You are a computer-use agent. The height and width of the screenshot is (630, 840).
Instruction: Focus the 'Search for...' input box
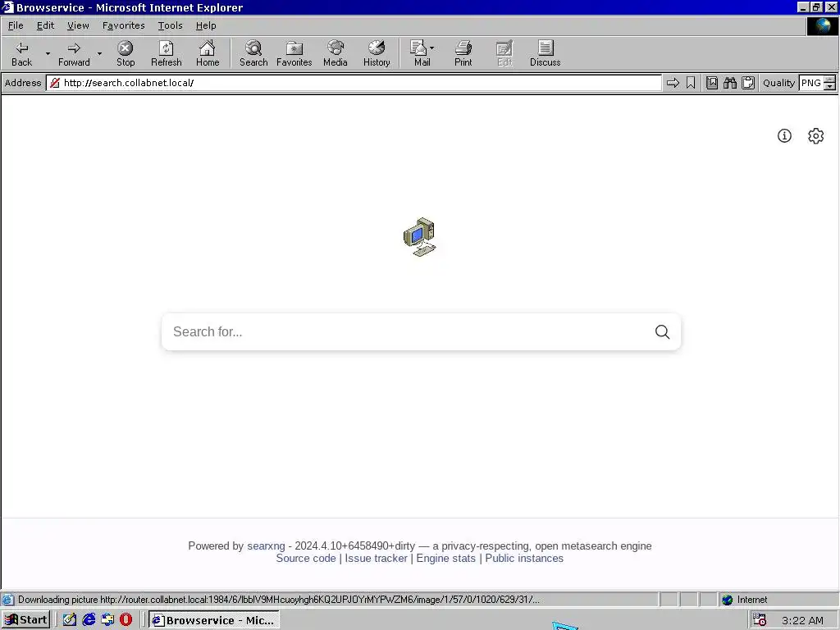click(407, 332)
